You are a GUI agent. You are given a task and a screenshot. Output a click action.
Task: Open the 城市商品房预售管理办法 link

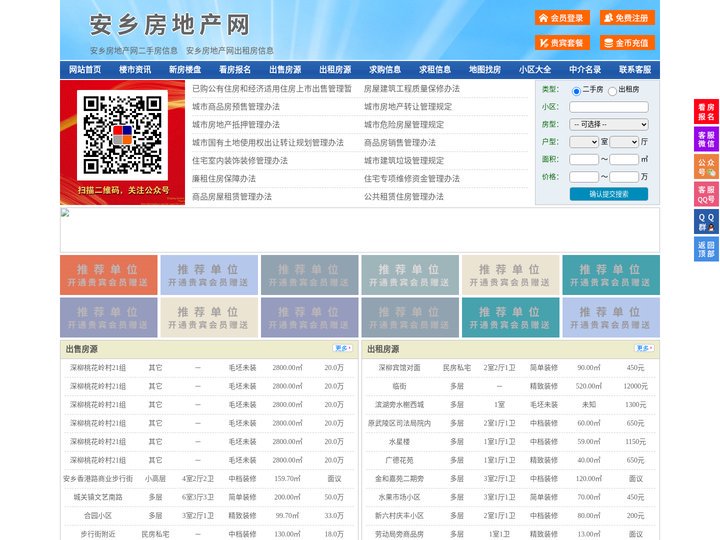[236, 107]
